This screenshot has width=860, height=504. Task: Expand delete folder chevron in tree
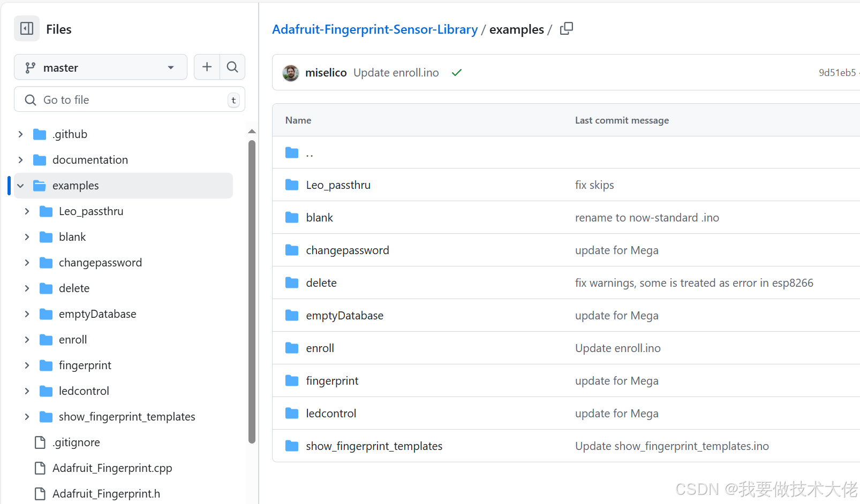(27, 288)
